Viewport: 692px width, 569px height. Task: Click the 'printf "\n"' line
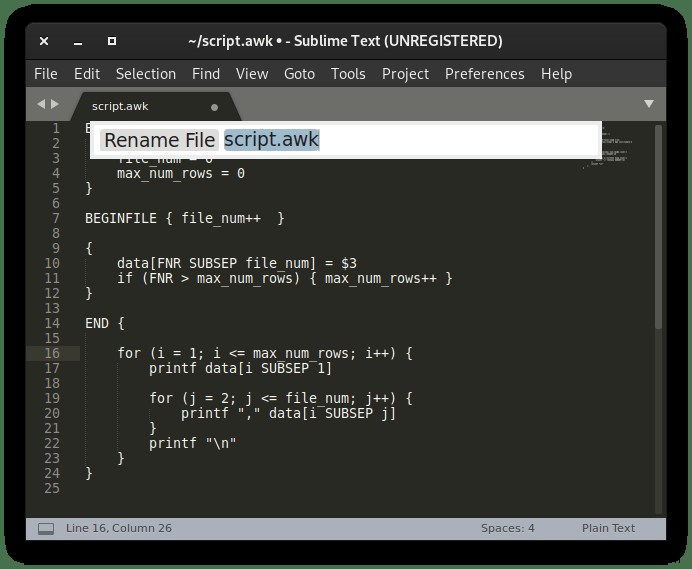(192, 444)
